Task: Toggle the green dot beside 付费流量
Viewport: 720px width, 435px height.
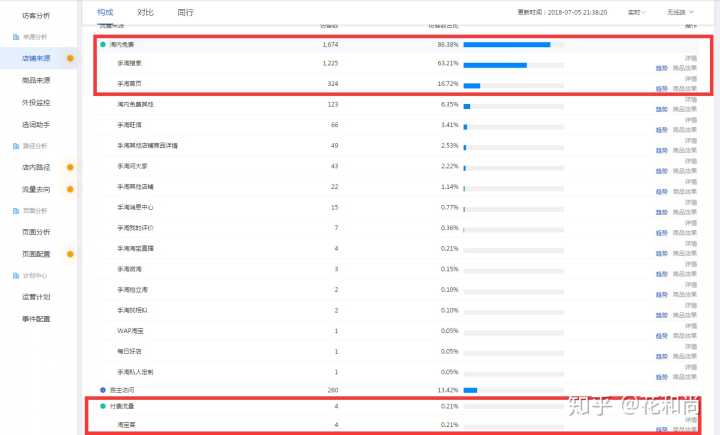Action: coord(103,406)
